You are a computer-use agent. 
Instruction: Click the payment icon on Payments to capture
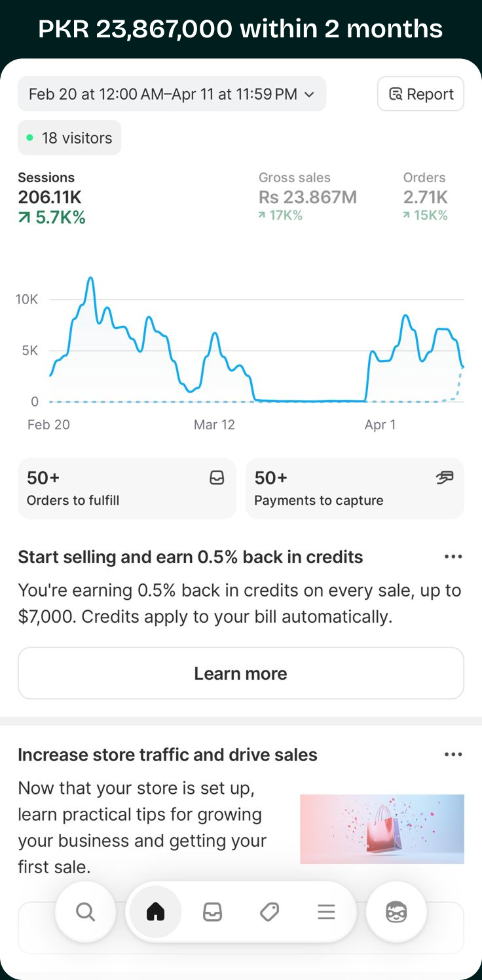click(445, 479)
